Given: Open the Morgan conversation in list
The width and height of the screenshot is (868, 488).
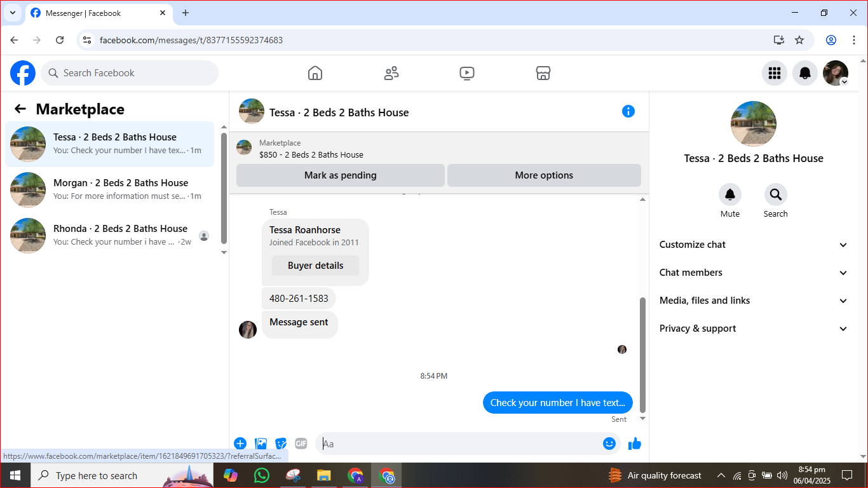Looking at the screenshot, I should [110, 190].
